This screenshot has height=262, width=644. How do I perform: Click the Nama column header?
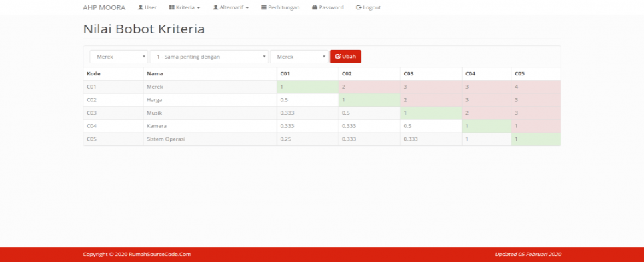click(210, 74)
